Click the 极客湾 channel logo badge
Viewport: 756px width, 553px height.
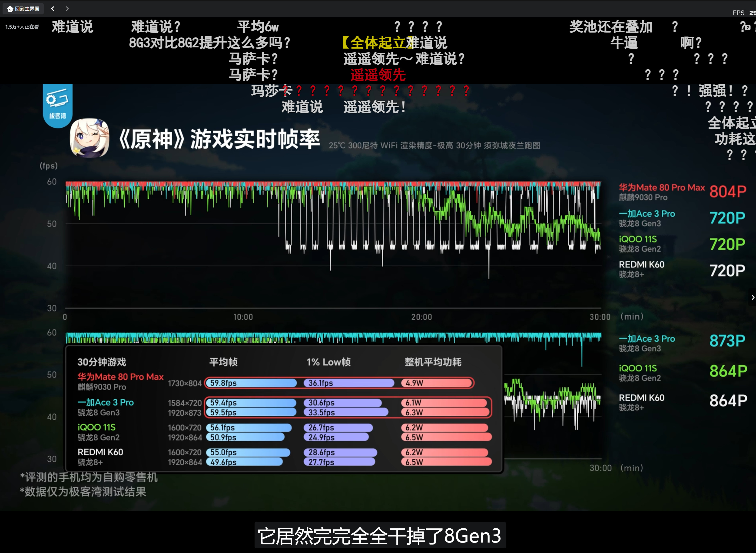tap(58, 106)
